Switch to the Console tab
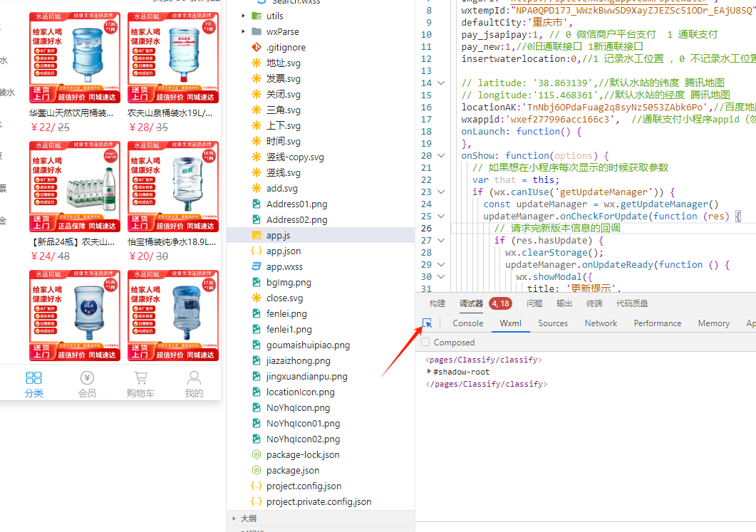Screen dimensions: 756x532 467,323
